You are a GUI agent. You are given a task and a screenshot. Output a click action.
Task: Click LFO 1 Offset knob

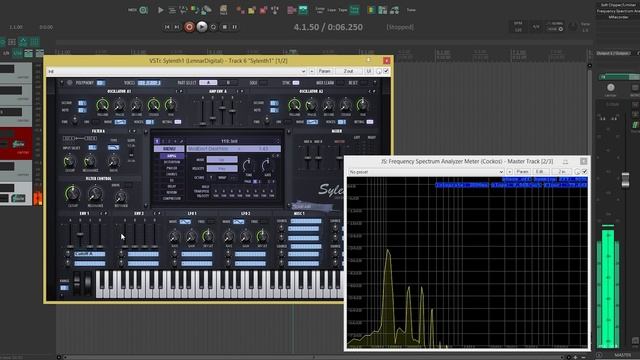coord(208,237)
